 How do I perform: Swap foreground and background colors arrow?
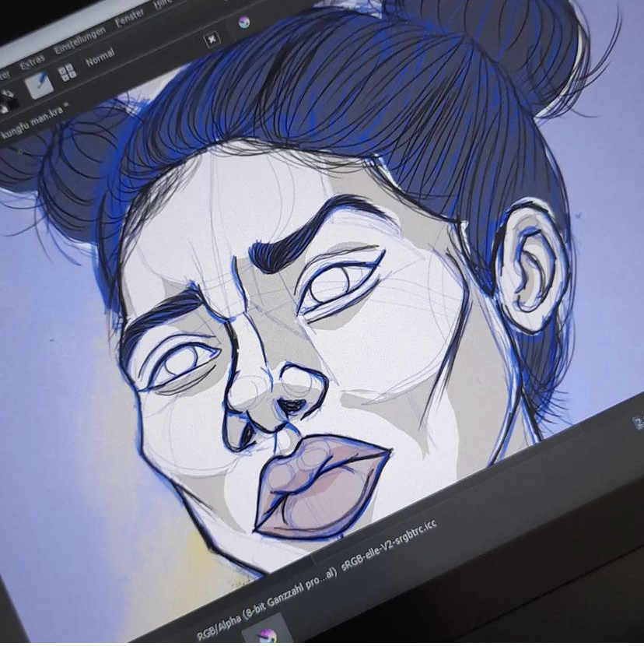pos(6,93)
